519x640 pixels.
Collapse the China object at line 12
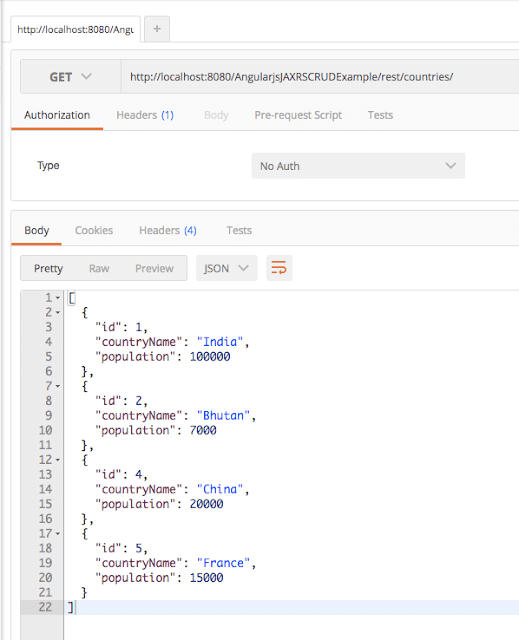(x=58, y=460)
